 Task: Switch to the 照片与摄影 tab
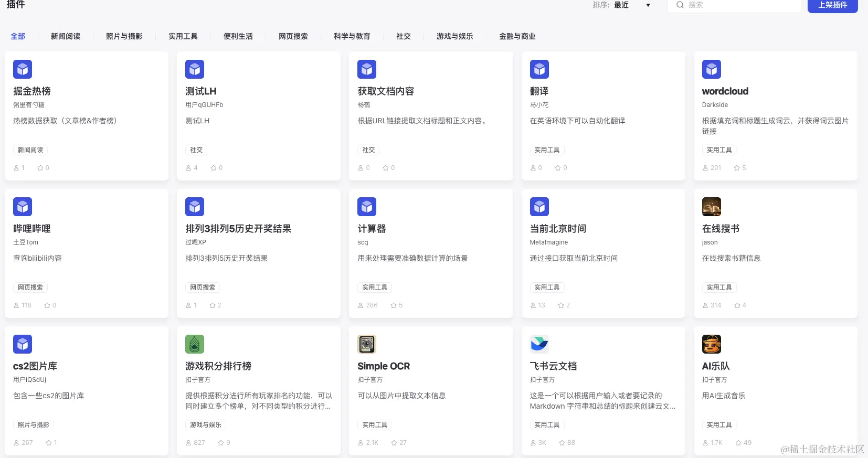[x=124, y=36]
